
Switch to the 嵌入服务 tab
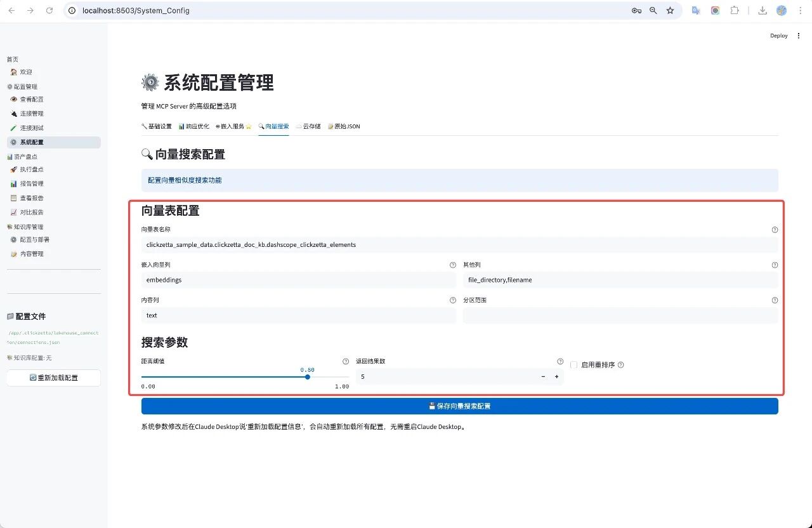click(x=233, y=126)
